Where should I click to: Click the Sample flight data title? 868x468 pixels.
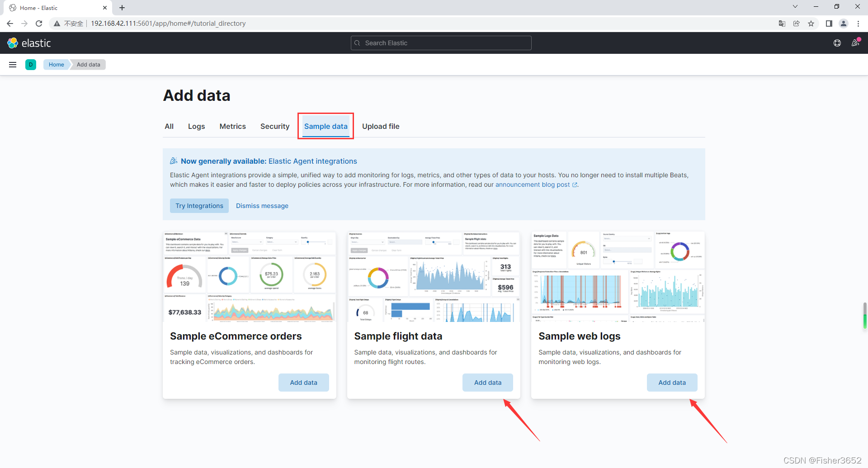tap(398, 336)
